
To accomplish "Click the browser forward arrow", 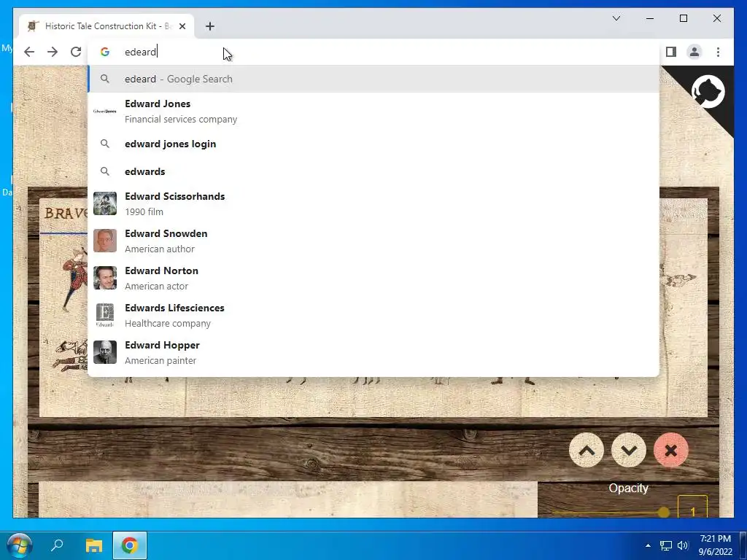I will pyautogui.click(x=53, y=52).
